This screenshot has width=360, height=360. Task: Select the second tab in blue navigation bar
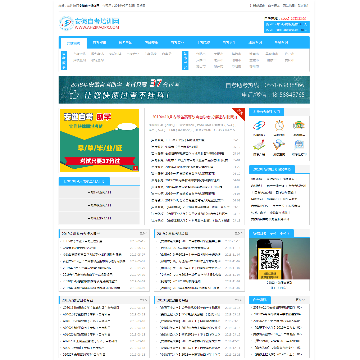(x=99, y=43)
